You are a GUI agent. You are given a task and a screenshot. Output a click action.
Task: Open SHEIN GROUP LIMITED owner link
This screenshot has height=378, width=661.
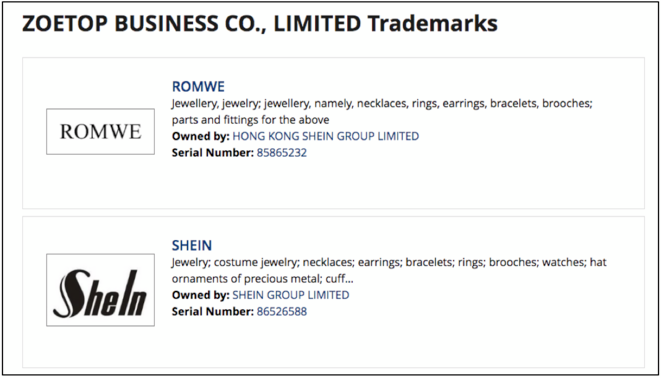coord(291,295)
